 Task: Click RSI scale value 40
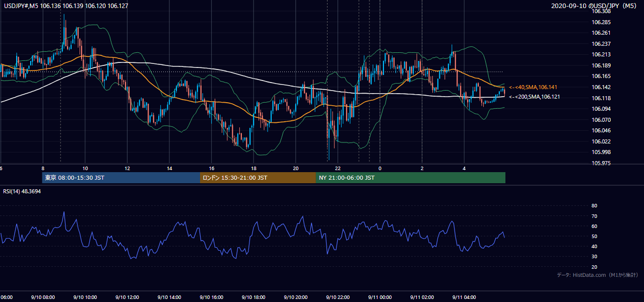click(x=594, y=246)
